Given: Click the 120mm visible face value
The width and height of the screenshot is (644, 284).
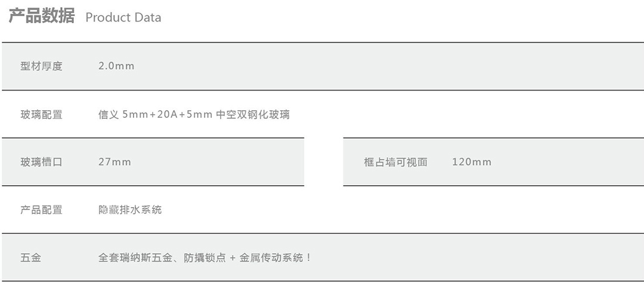Looking at the screenshot, I should pyautogui.click(x=472, y=162).
